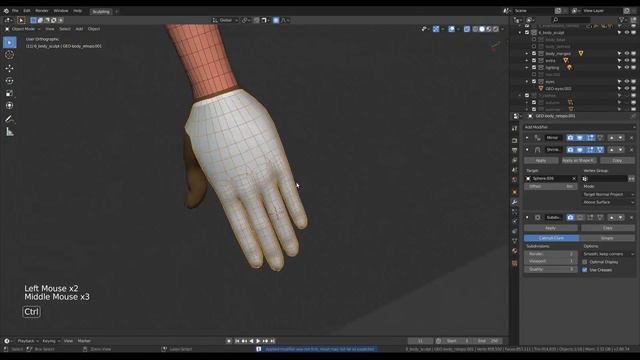Open the World properties tab

click(x=515, y=180)
